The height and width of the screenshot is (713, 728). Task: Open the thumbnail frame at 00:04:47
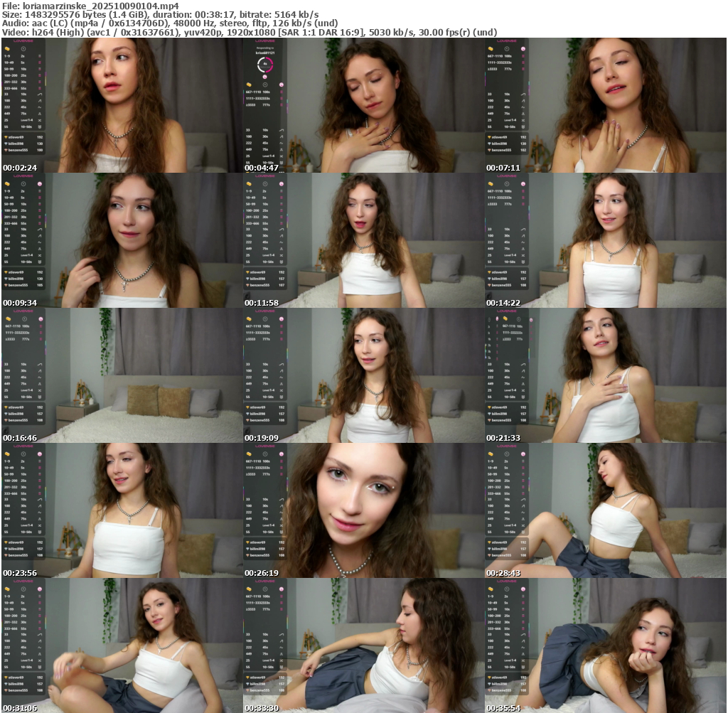coord(363,105)
